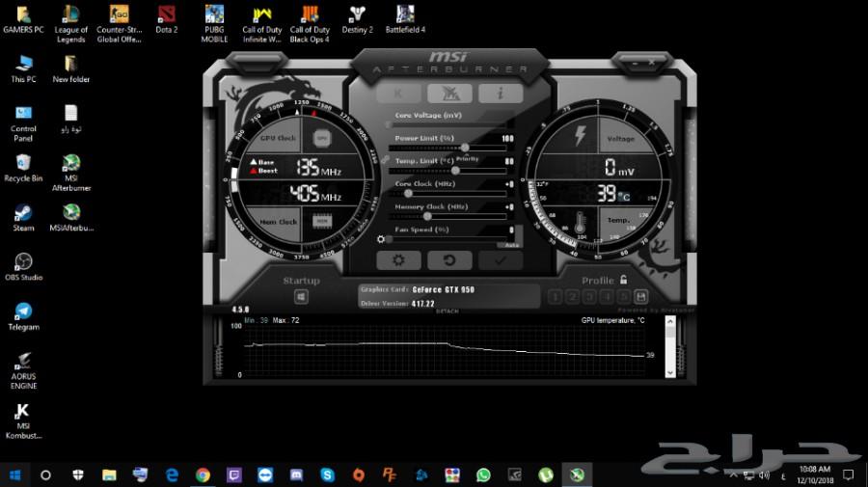Select profile slot 1

point(556,297)
